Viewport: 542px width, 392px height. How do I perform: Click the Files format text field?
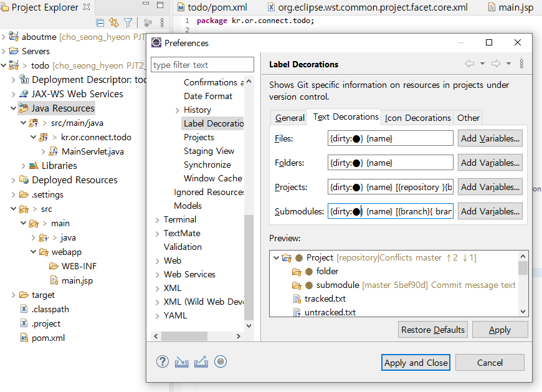point(390,138)
